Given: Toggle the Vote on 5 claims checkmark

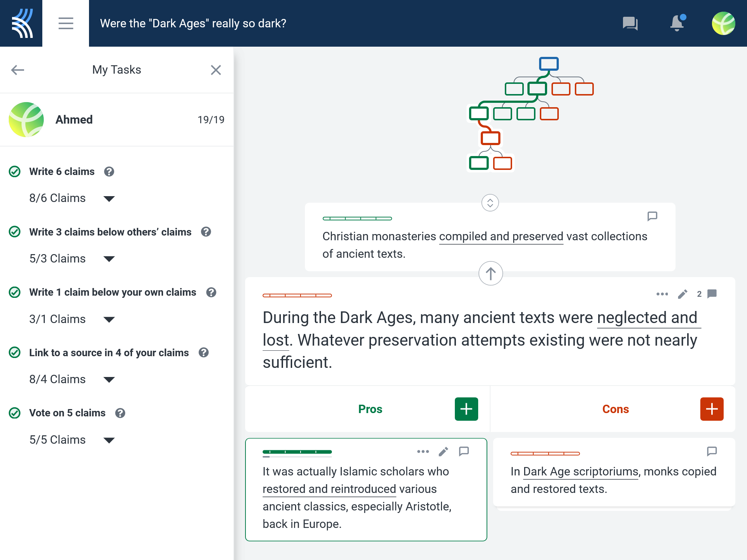Looking at the screenshot, I should (15, 413).
